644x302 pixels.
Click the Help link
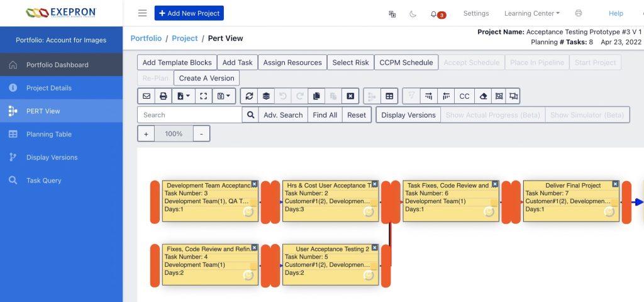tap(616, 13)
